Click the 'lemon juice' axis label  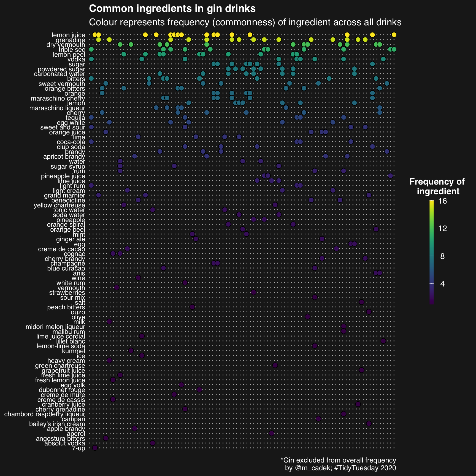(68, 35)
